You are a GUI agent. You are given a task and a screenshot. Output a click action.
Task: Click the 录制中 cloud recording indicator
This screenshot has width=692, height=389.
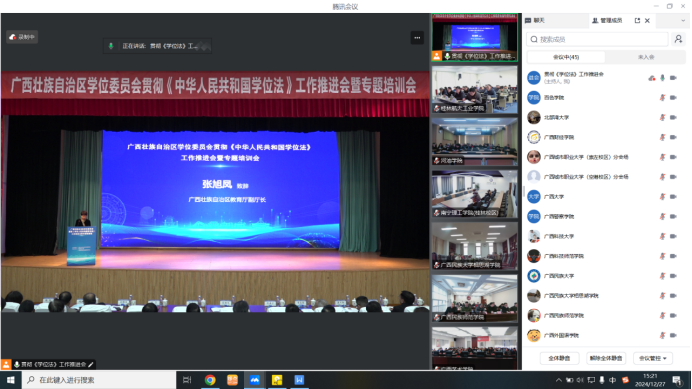[22, 37]
